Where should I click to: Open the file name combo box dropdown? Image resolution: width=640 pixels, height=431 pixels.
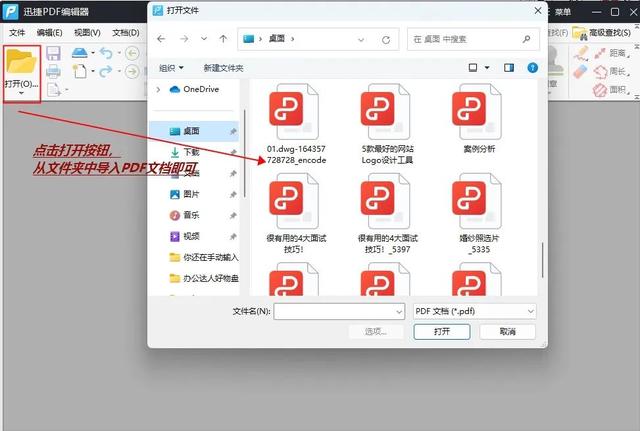click(399, 312)
